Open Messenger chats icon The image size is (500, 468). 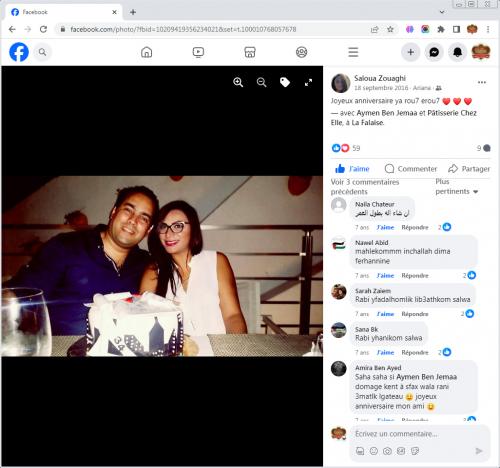tap(434, 52)
